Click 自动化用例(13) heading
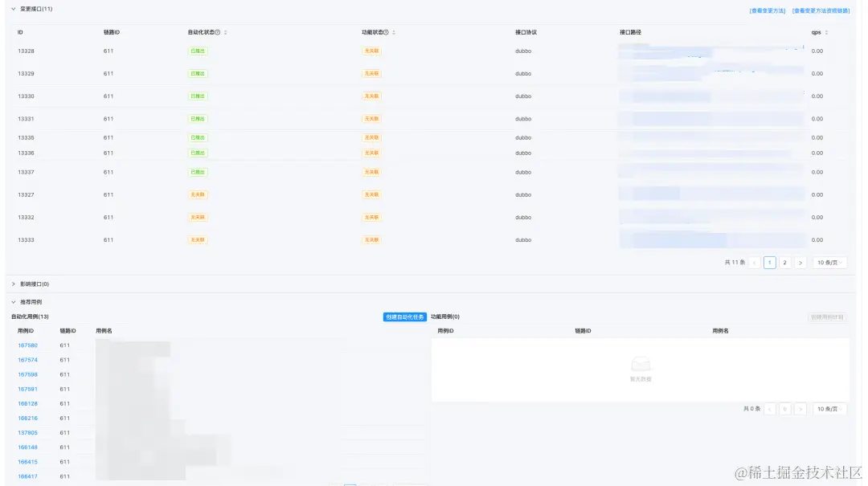Viewport: 868px width, 486px height. point(30,317)
